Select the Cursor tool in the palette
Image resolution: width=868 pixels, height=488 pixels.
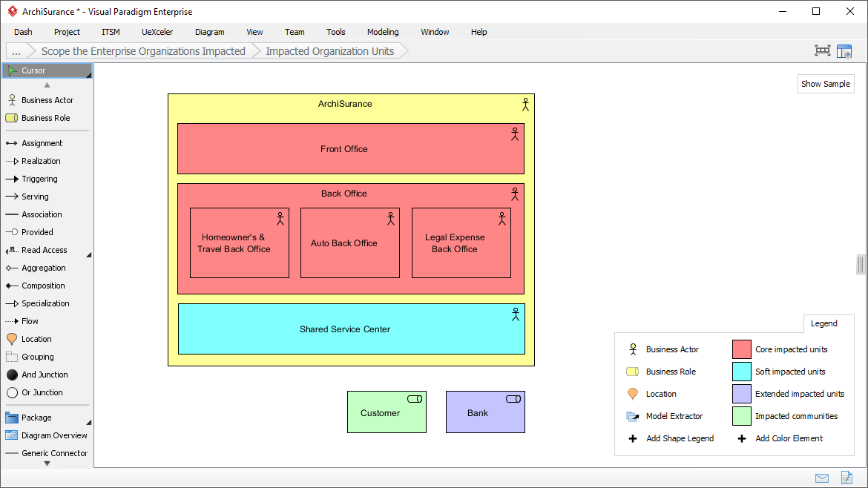pos(47,70)
